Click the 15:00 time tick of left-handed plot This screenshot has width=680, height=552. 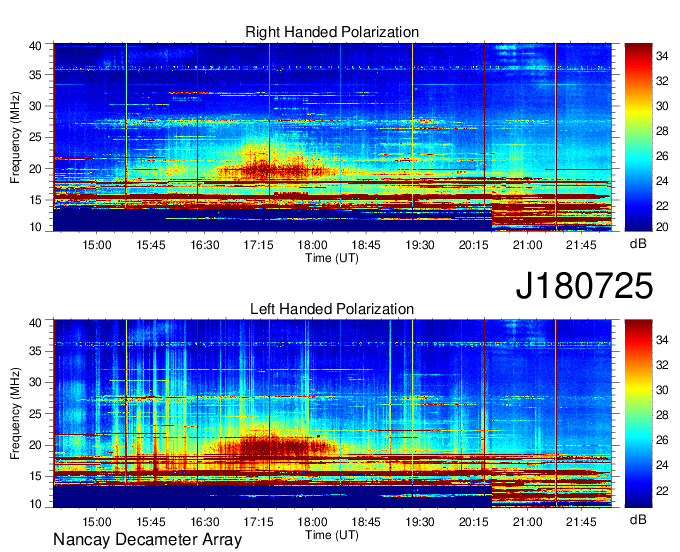[x=97, y=521]
